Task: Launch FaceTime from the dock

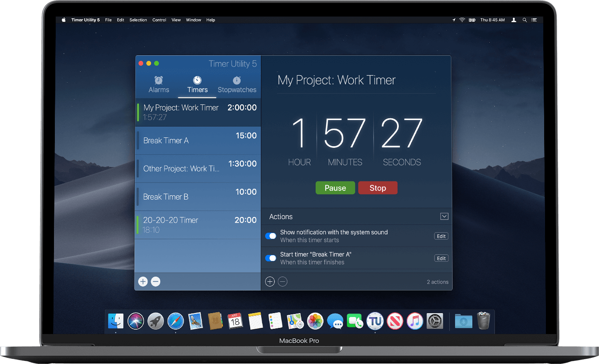Action: 355,321
